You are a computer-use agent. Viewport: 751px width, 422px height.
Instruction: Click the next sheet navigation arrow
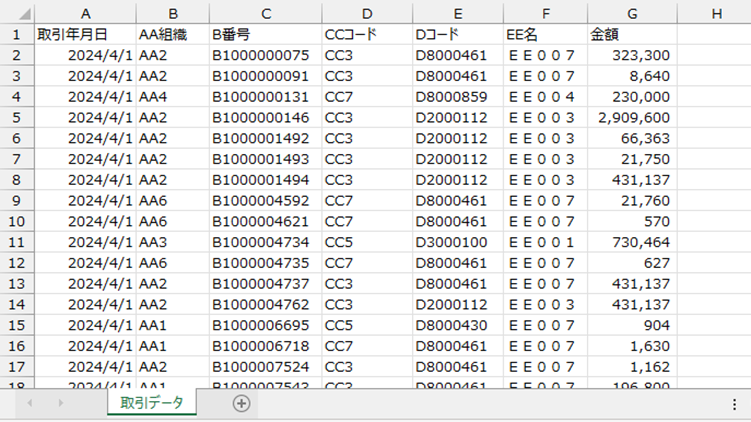(x=61, y=403)
